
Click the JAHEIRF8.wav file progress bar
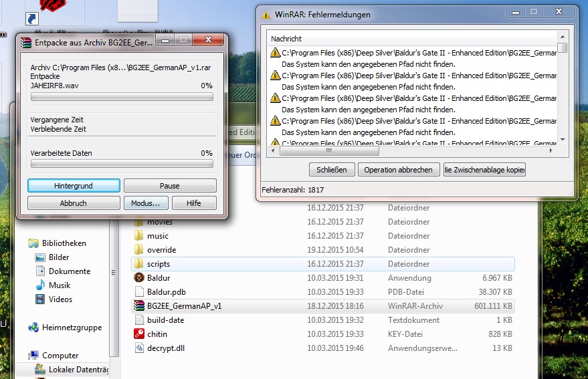(x=122, y=97)
